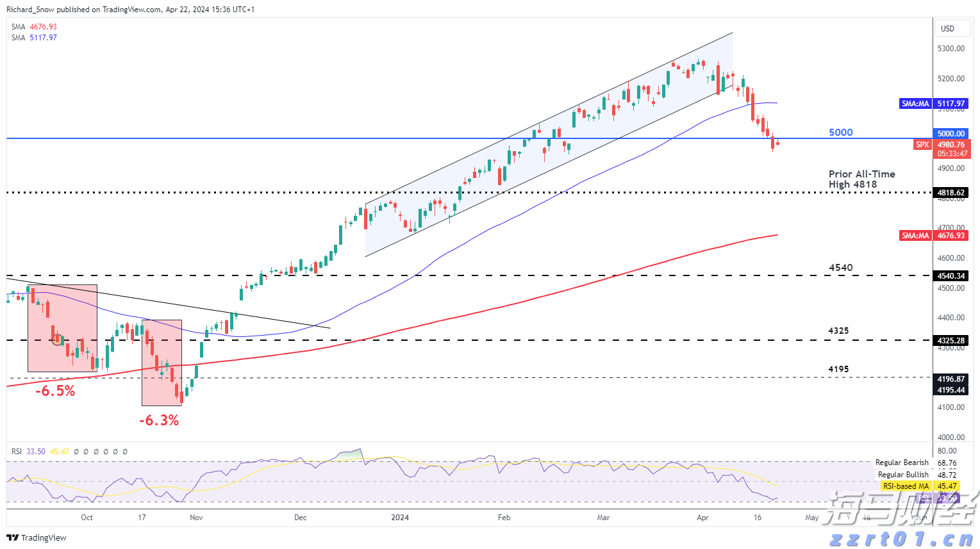Click the 4900.00 price scale value
The image size is (980, 549).
(x=951, y=168)
